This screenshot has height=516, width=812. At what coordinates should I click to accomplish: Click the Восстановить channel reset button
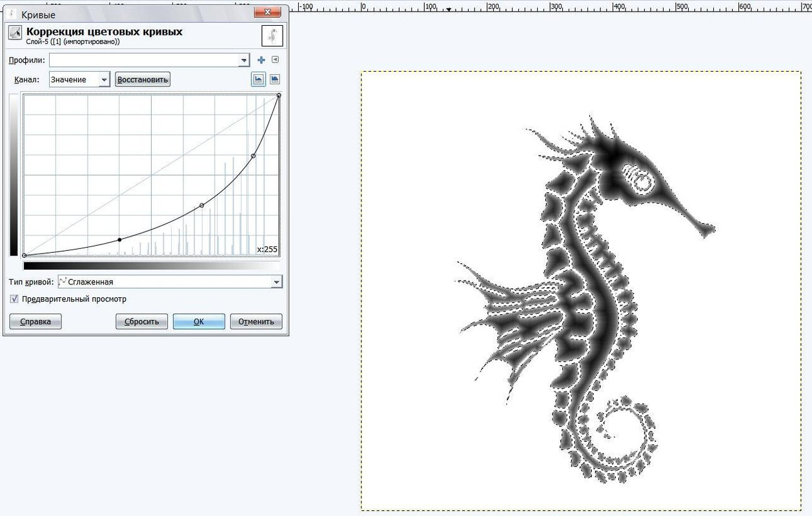tap(143, 80)
